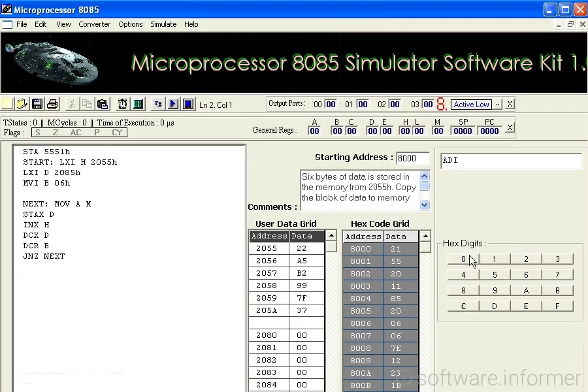The width and height of the screenshot is (588, 392).
Task: Close the Output Ports bar with X
Action: pos(510,105)
